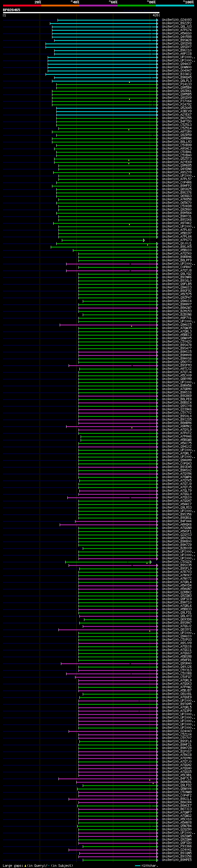Click label UniRef100_Q9ZR61

(x=177, y=91)
